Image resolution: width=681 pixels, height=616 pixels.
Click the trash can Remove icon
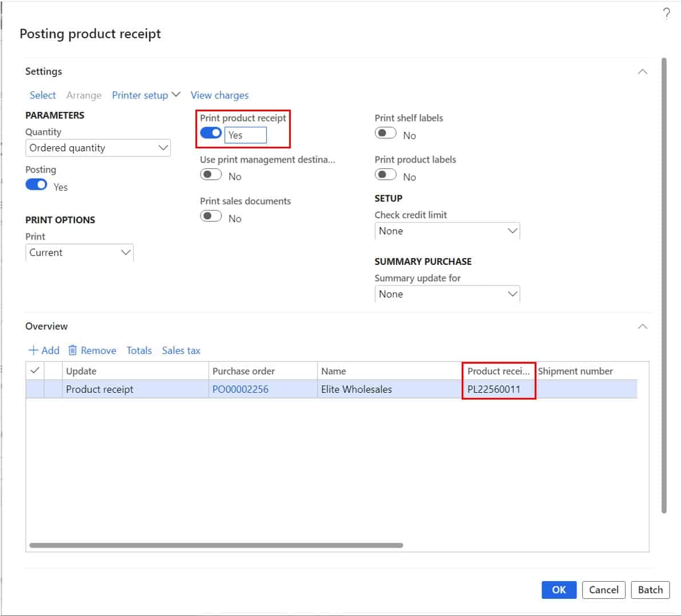73,350
